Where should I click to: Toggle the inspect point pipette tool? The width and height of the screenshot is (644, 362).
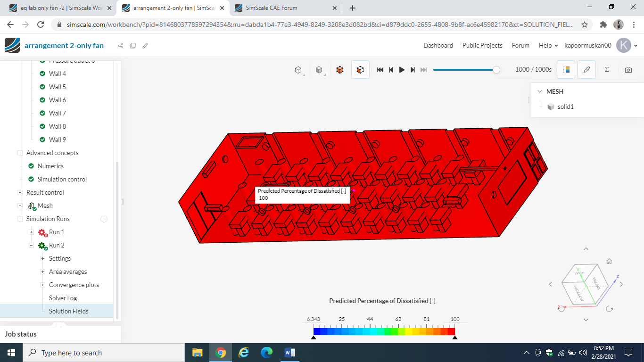tap(586, 70)
